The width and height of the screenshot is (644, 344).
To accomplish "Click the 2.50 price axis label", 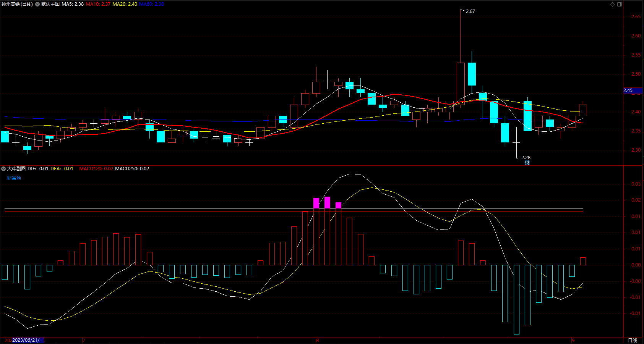I will click(x=636, y=74).
